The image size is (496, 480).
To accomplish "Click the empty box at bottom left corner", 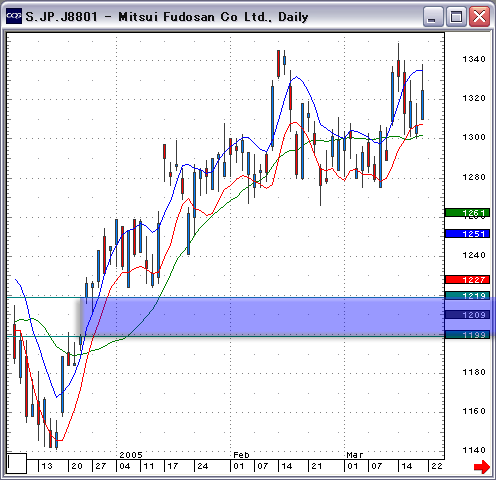I will click(x=17, y=463).
